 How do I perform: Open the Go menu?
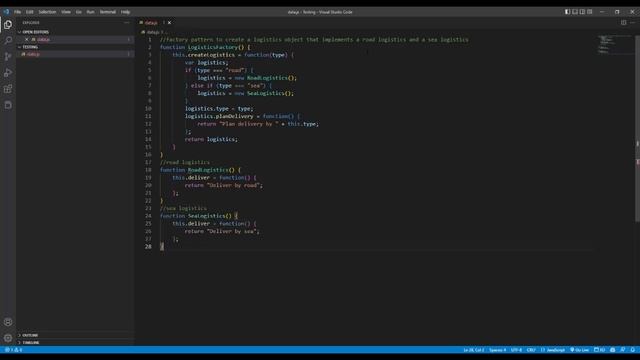(x=79, y=12)
